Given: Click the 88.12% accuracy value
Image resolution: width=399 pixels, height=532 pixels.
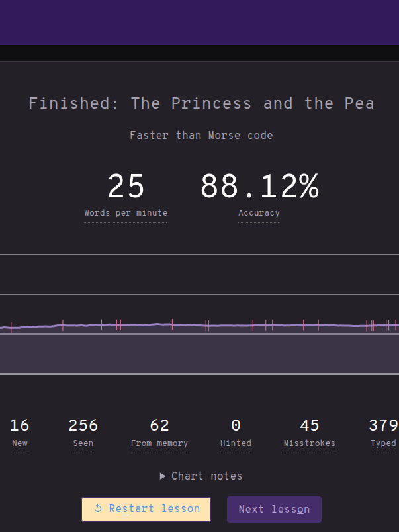Looking at the screenshot, I should coord(259,187).
